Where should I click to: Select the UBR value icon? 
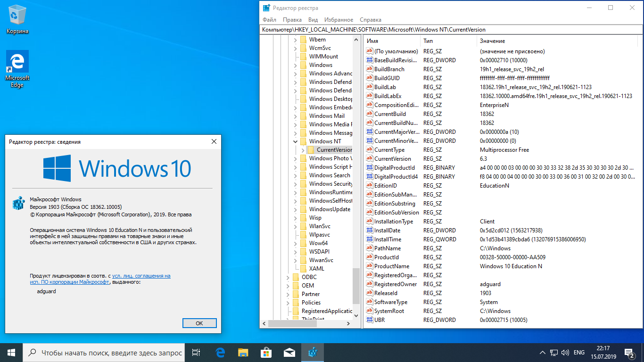(x=370, y=320)
